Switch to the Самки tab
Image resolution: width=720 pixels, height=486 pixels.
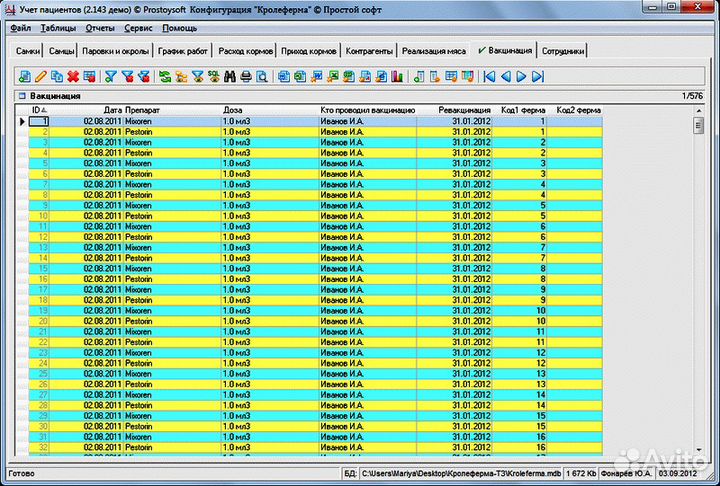pyautogui.click(x=27, y=50)
